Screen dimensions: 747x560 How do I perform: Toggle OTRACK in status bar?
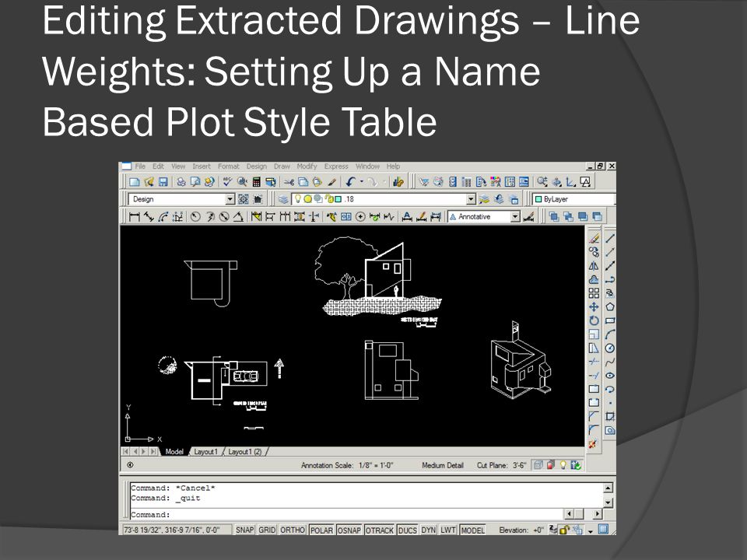380,530
